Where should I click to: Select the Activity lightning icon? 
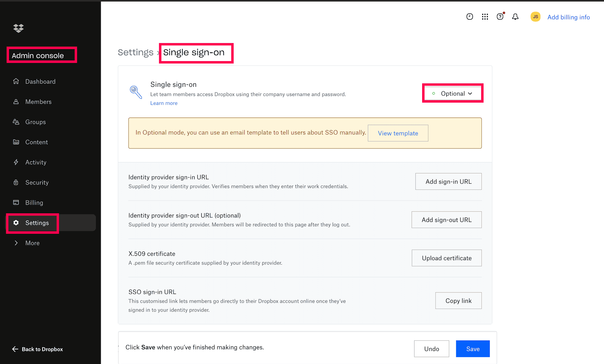[16, 162]
